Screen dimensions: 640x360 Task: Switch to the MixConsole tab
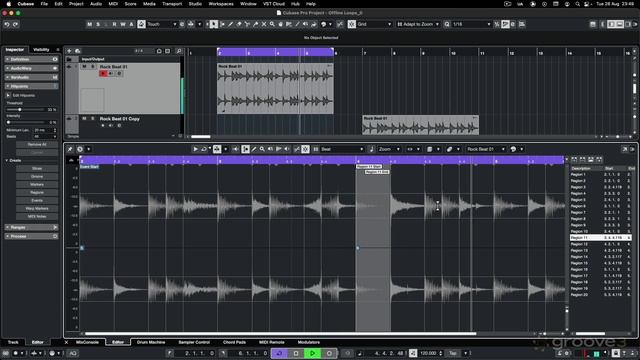[x=87, y=342]
